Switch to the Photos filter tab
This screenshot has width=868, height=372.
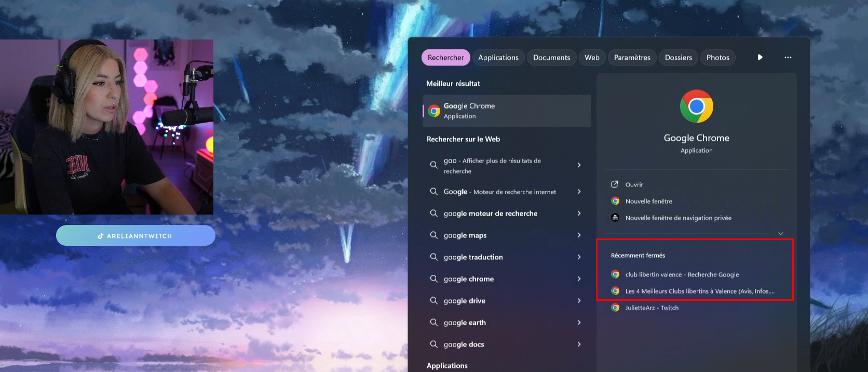pyautogui.click(x=718, y=58)
